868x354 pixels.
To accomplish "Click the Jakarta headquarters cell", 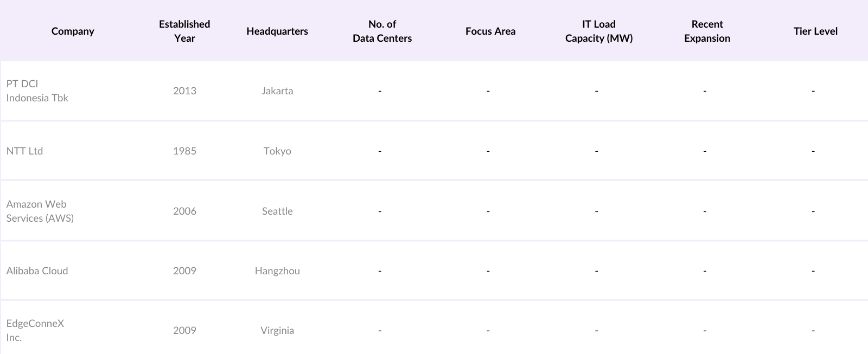I will click(277, 91).
